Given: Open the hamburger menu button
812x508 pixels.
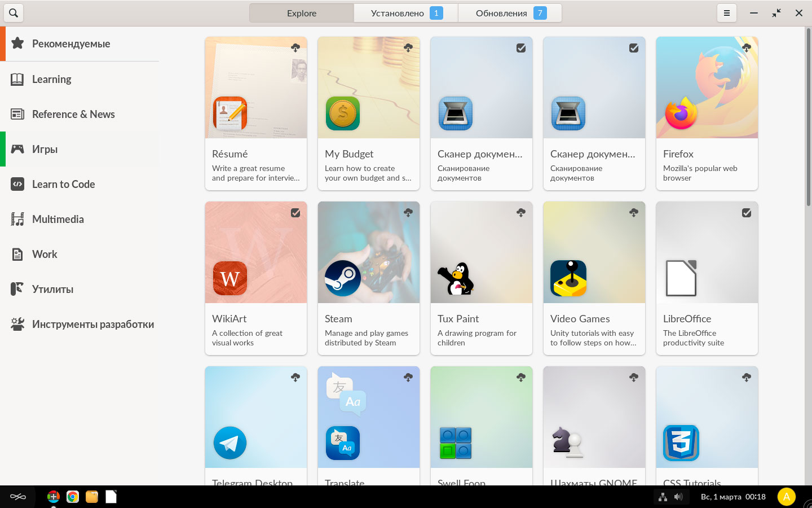Looking at the screenshot, I should [x=727, y=13].
